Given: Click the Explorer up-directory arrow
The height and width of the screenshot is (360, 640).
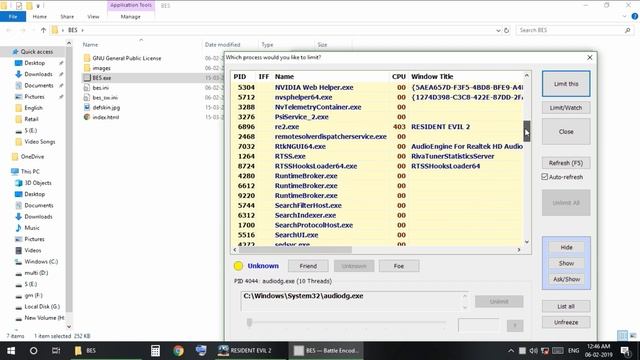Looking at the screenshot, I should [43, 30].
